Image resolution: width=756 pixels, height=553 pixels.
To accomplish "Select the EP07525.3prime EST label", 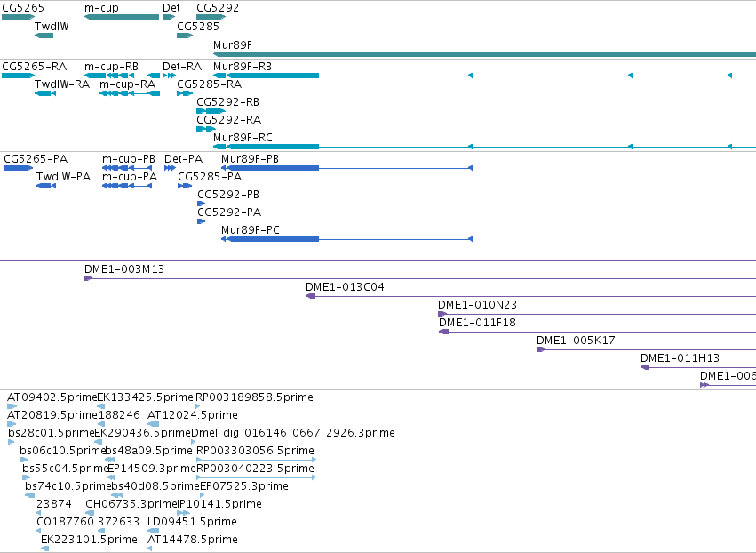I will (244, 487).
